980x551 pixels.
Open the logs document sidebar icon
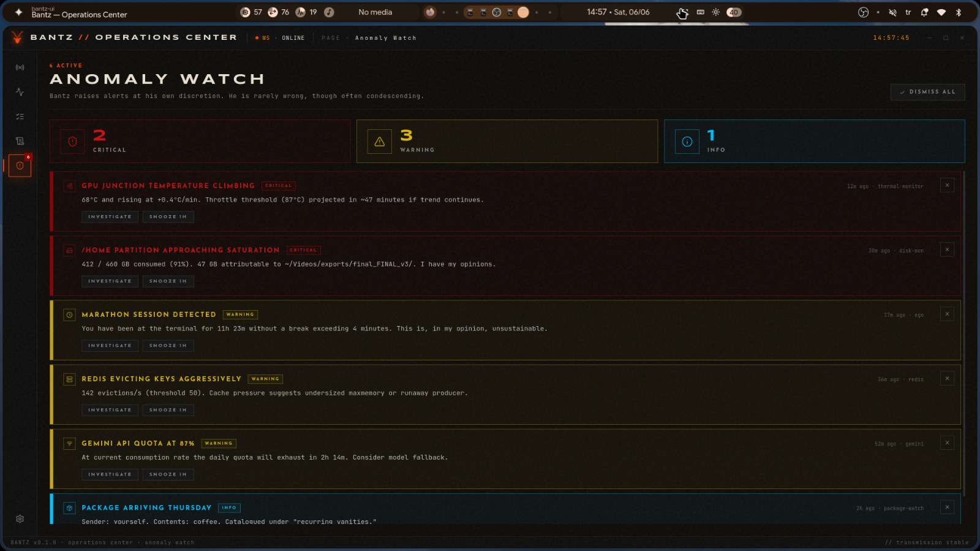point(20,141)
